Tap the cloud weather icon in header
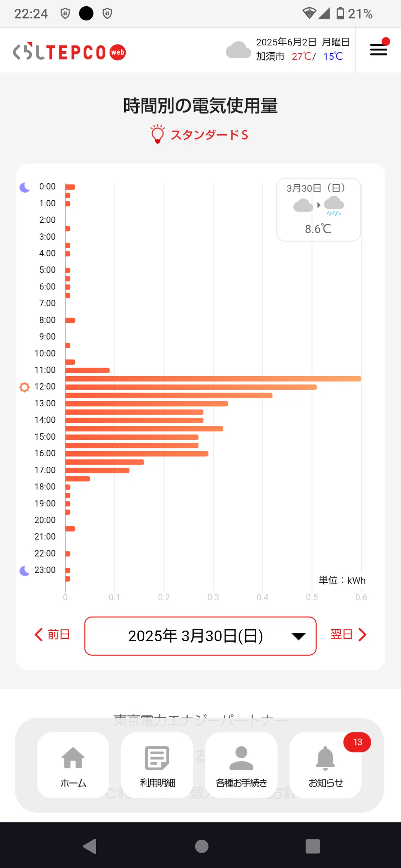Viewport: 401px width, 868px height. (x=239, y=50)
